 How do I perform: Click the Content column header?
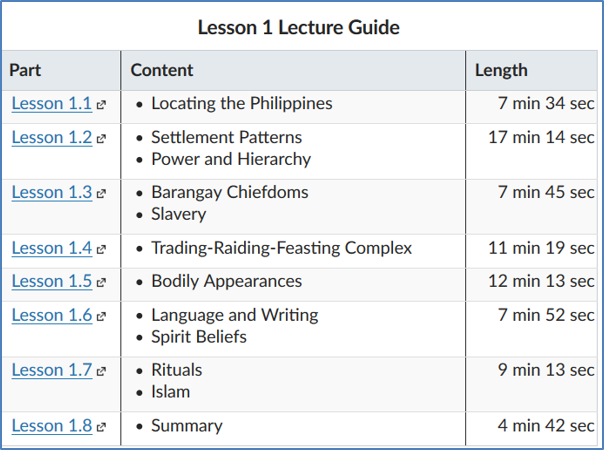point(162,70)
